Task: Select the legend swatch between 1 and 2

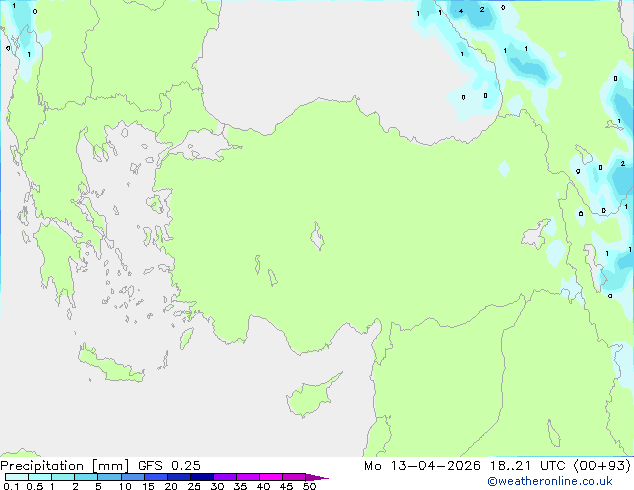Action: (63, 477)
